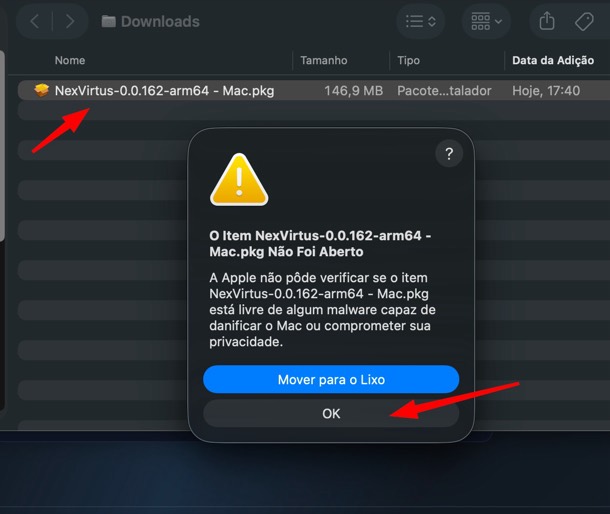610x514 pixels.
Task: Go forward in Finder navigation
Action: [70, 21]
